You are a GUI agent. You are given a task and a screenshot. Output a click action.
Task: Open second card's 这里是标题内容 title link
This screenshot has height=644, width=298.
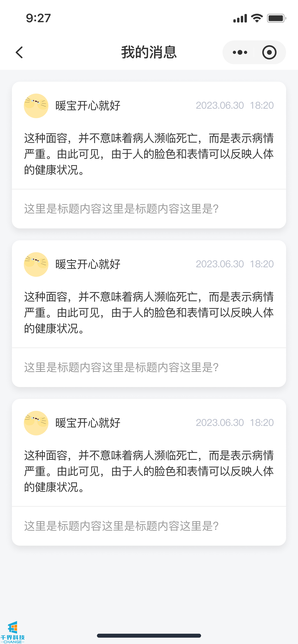[x=121, y=367]
